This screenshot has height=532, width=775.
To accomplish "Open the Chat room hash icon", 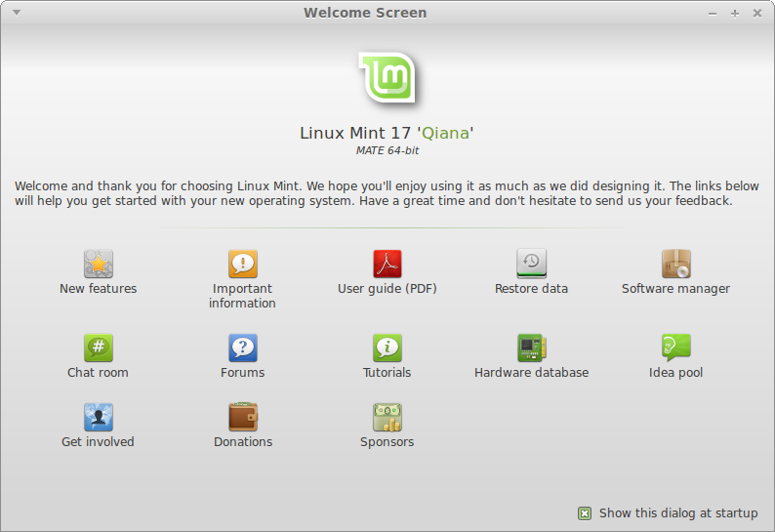I will [98, 348].
